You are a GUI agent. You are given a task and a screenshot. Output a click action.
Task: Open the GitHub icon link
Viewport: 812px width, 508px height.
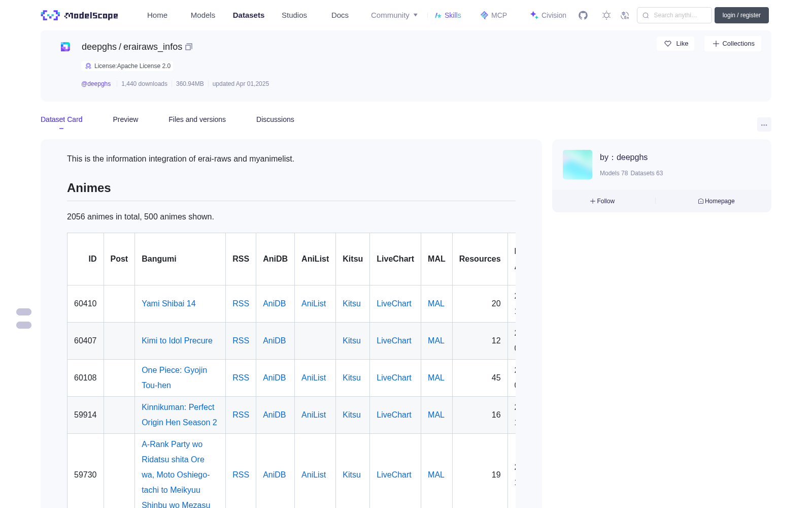coord(583,15)
